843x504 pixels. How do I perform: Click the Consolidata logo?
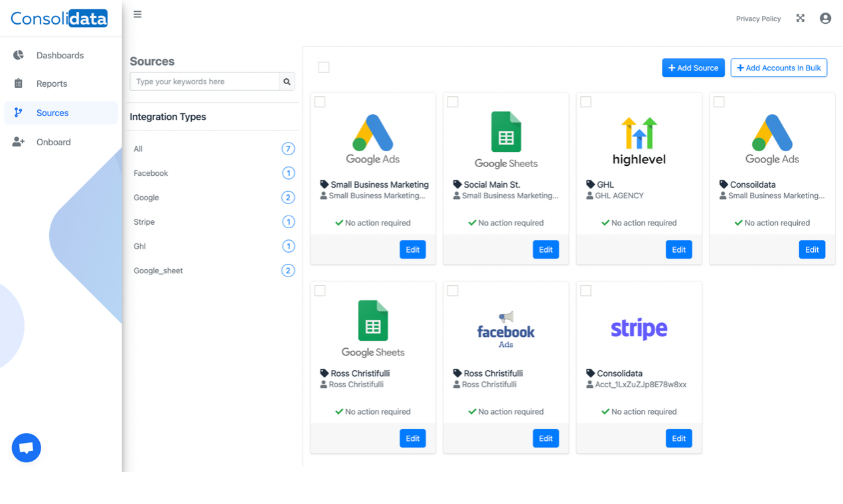point(59,18)
